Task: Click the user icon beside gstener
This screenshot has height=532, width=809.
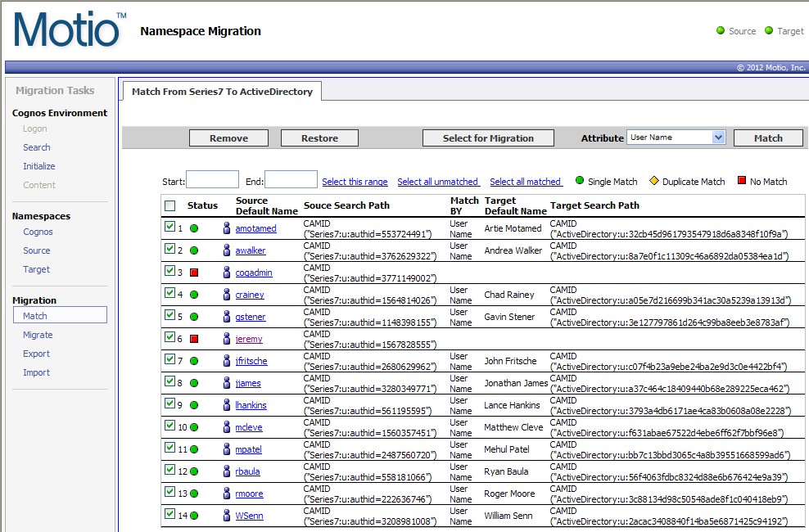Action: pos(227,317)
